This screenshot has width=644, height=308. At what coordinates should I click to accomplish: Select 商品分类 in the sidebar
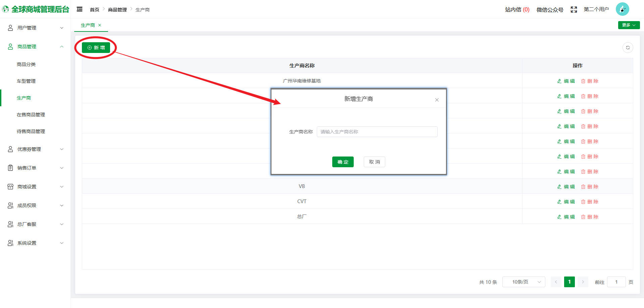pyautogui.click(x=26, y=64)
